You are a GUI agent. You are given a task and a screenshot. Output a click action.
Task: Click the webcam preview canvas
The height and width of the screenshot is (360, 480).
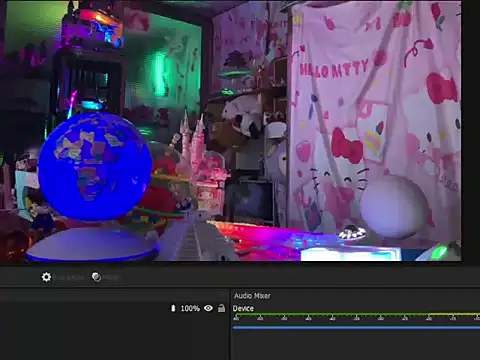pos(231,131)
